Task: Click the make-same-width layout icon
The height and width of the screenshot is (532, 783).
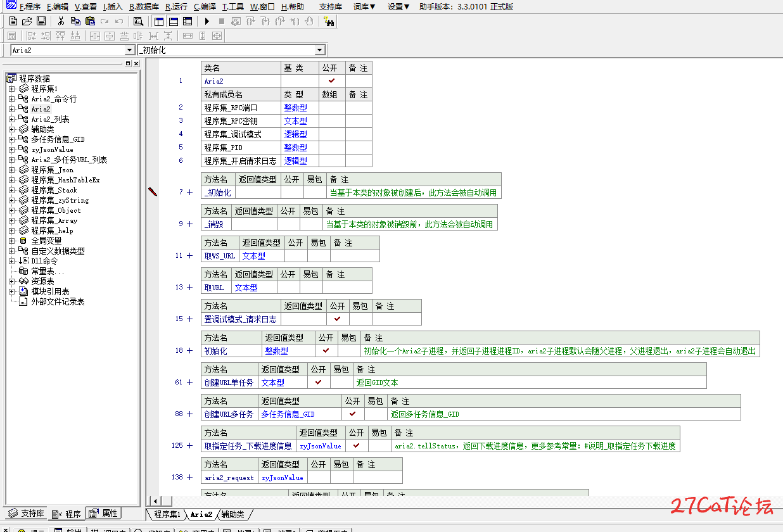Action: [x=187, y=35]
